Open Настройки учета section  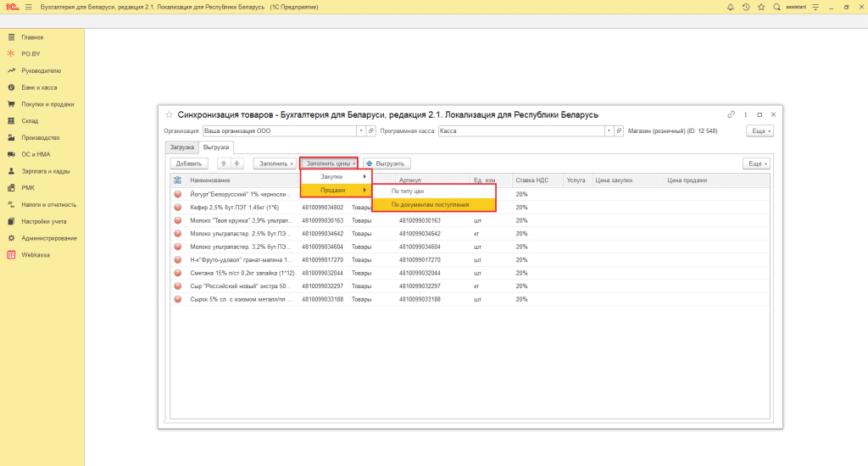[44, 221]
